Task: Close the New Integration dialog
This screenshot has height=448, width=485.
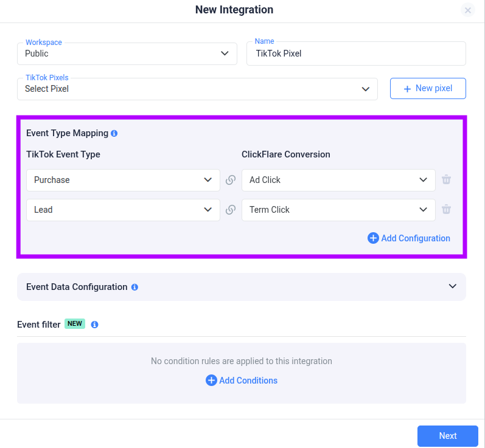Action: pos(468,10)
